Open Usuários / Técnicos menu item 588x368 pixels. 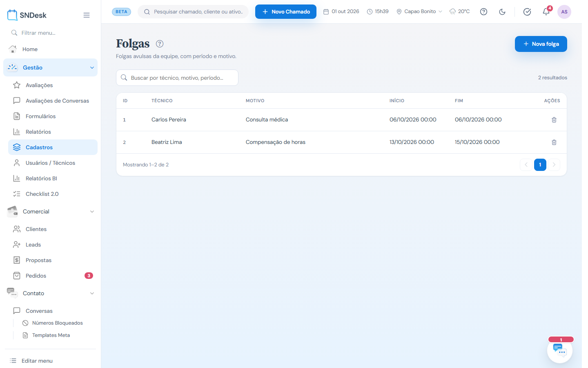coord(53,163)
